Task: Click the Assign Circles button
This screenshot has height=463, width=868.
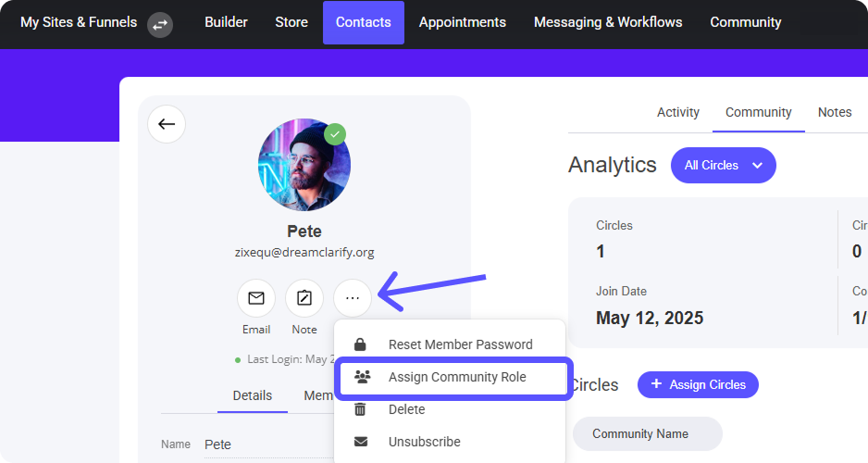Action: (698, 384)
